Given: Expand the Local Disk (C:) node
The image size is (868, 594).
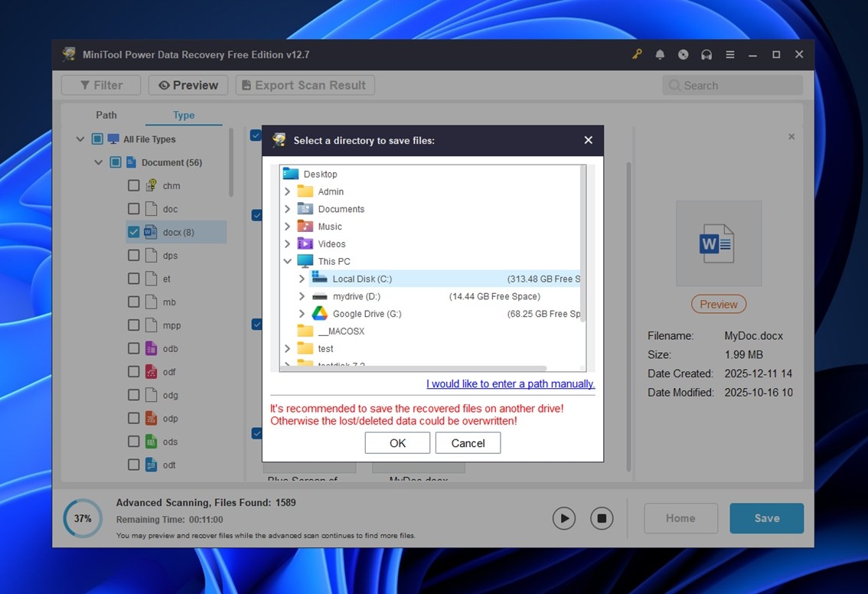Looking at the screenshot, I should point(302,279).
